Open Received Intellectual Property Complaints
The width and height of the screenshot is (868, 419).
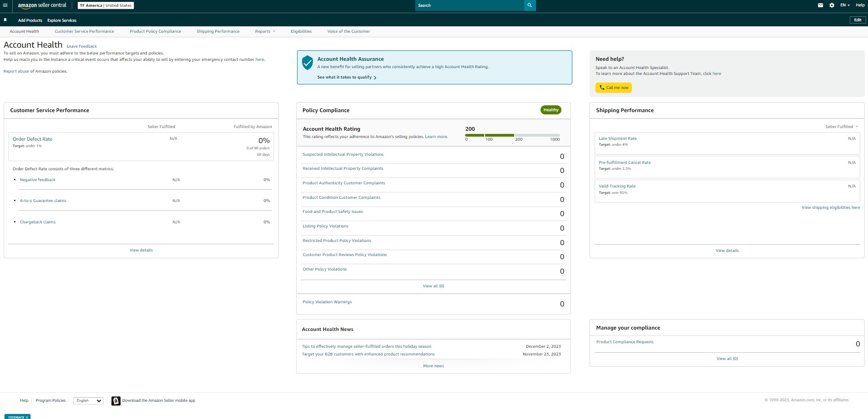[343, 168]
